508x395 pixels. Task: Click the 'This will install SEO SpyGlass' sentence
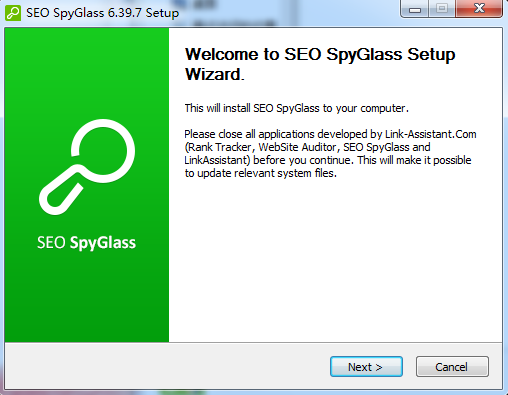click(297, 108)
